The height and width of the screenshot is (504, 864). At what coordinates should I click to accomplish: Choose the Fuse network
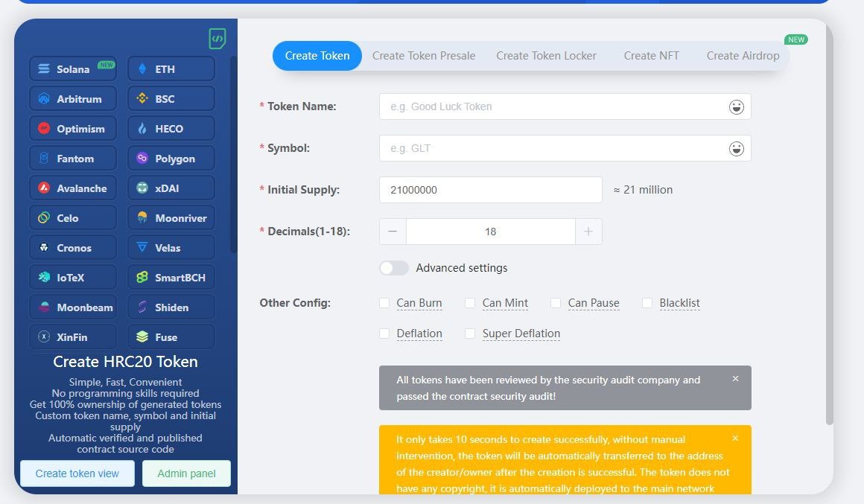pyautogui.click(x=171, y=336)
